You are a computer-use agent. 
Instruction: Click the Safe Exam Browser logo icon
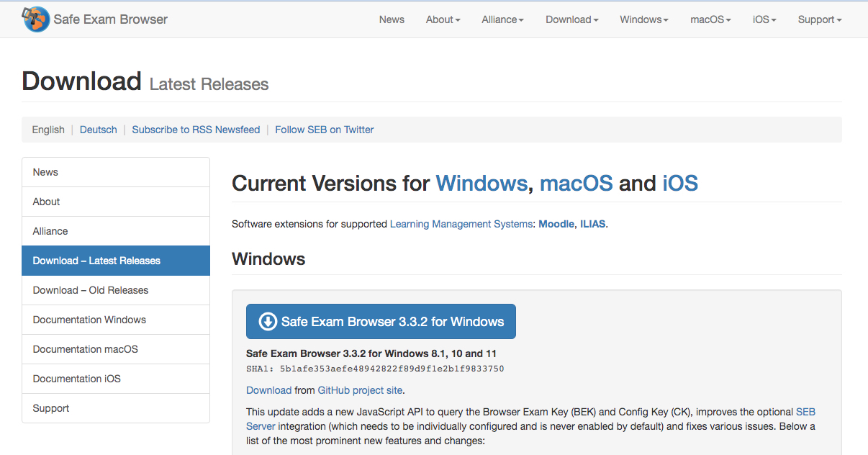pos(36,19)
